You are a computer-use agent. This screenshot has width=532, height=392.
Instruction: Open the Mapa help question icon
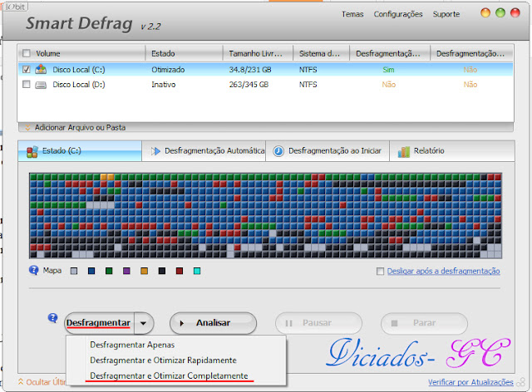[x=34, y=270]
